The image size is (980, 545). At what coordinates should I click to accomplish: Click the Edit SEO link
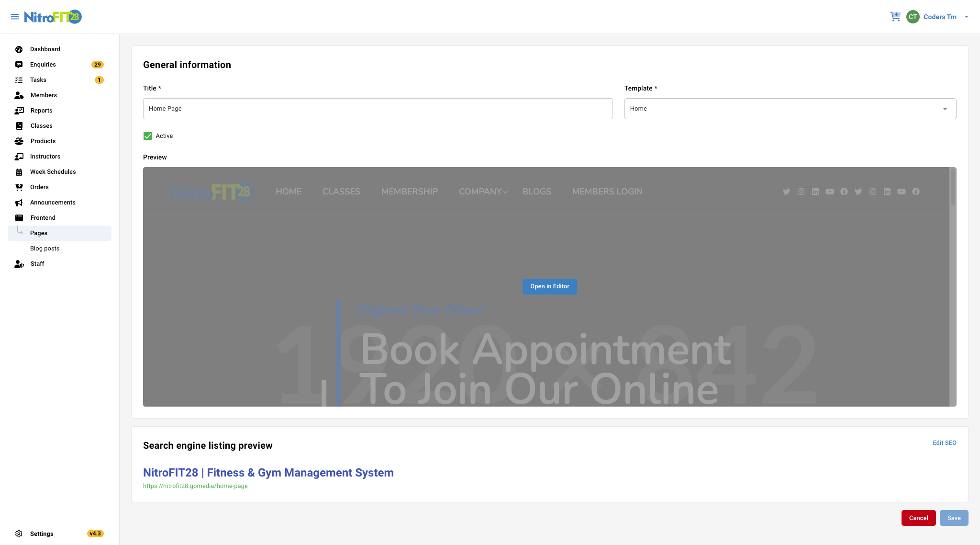click(944, 443)
